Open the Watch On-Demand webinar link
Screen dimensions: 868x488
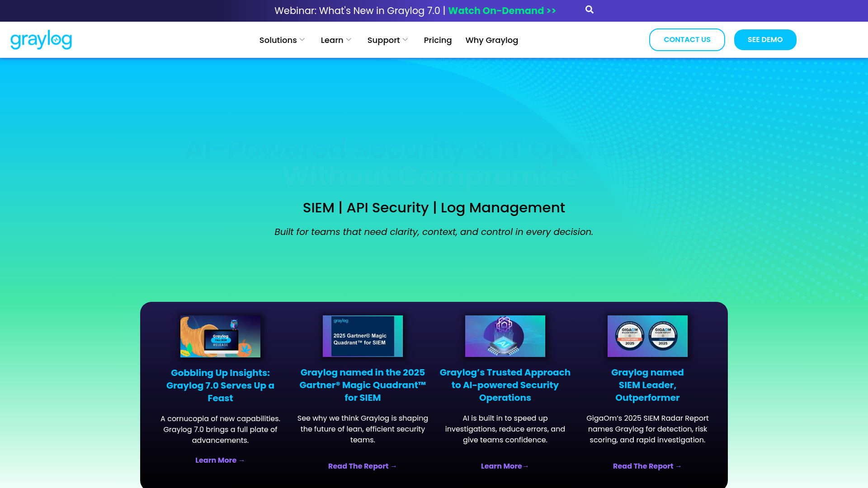502,10
